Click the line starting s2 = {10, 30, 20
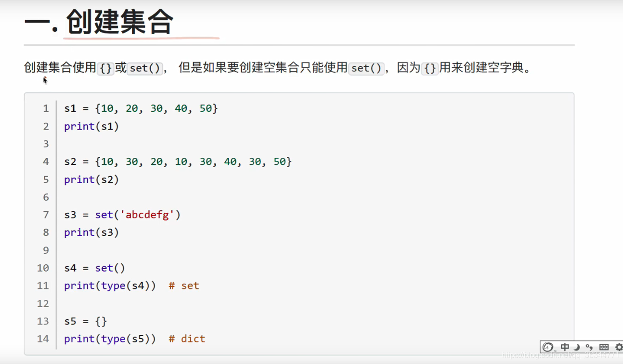 (178, 162)
